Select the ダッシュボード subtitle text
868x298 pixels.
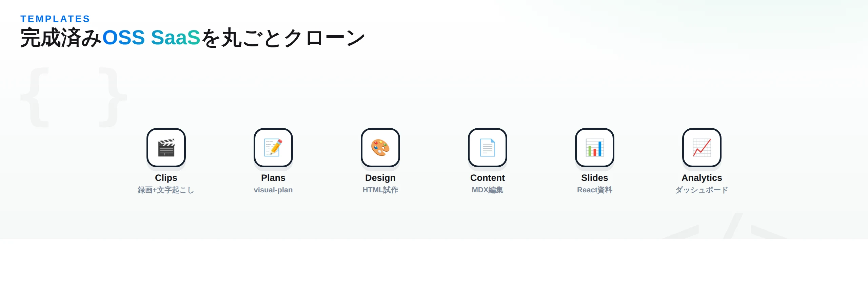[x=702, y=190]
